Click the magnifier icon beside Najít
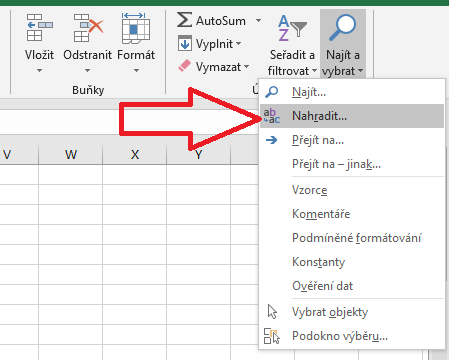Image resolution: width=449 pixels, height=360 pixels. 272,92
